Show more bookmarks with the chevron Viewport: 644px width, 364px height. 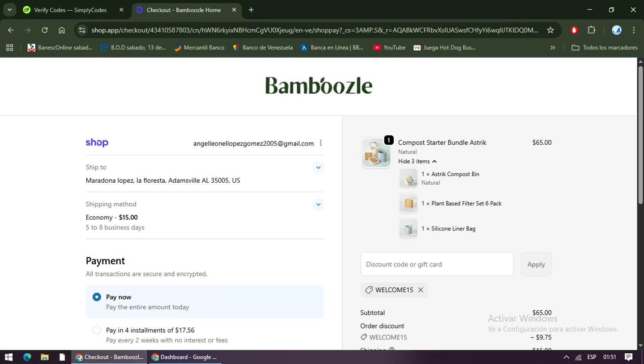tap(553, 48)
